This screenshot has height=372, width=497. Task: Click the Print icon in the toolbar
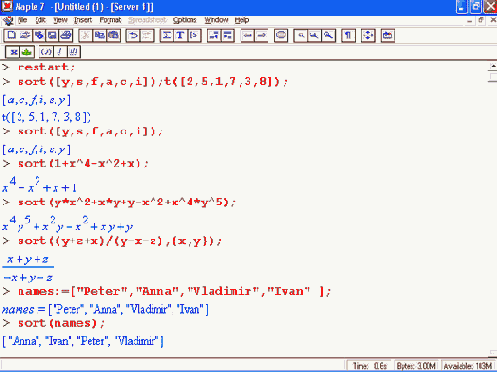point(66,35)
